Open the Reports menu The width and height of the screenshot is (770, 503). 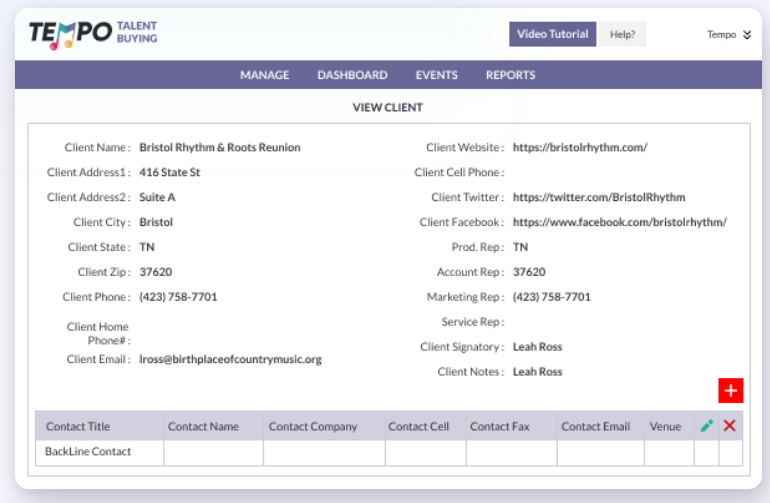point(510,75)
